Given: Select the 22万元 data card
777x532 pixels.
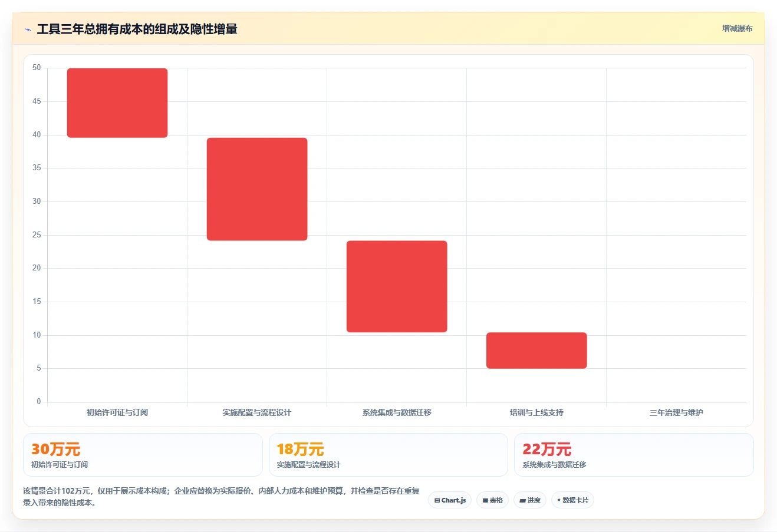Looking at the screenshot, I should click(634, 455).
